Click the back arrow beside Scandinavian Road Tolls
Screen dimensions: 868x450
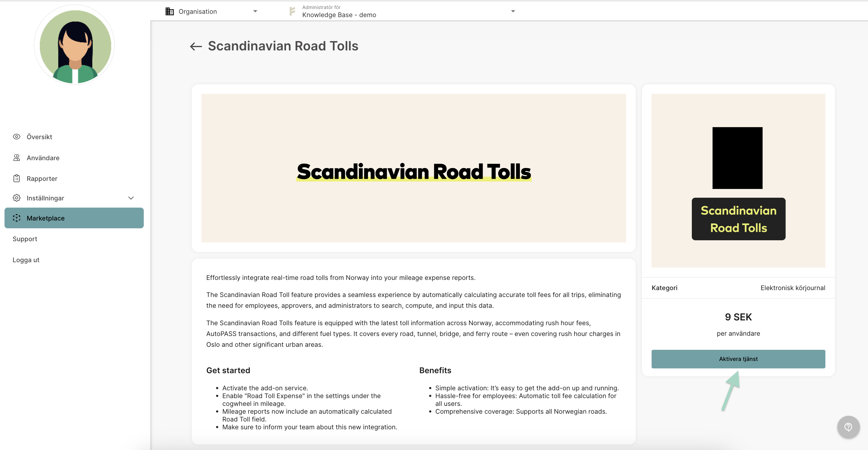tap(196, 46)
